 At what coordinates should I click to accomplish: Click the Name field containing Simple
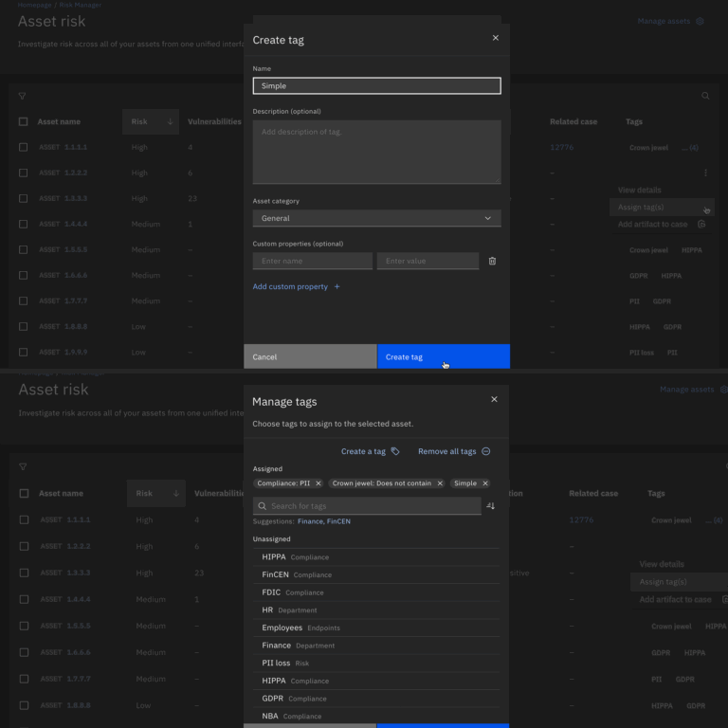(376, 86)
